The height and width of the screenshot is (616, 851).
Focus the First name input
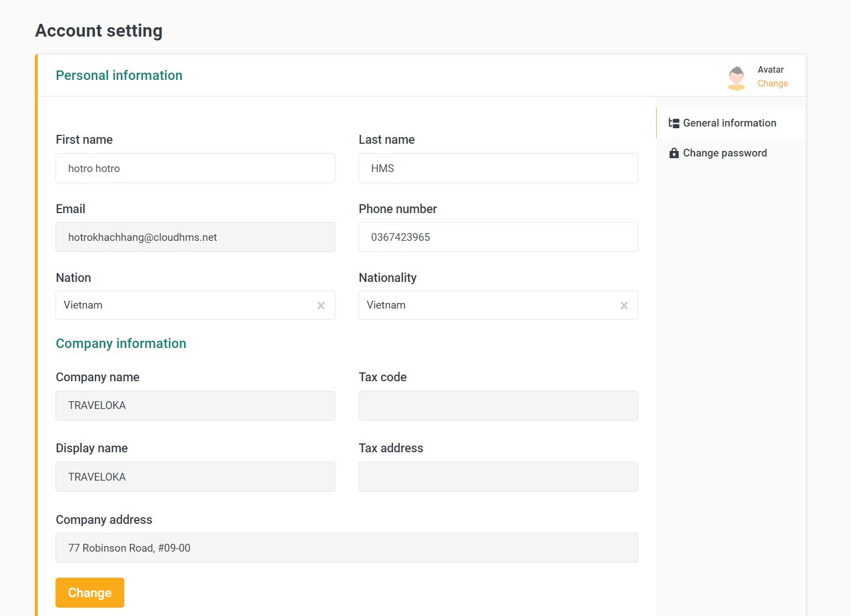195,168
